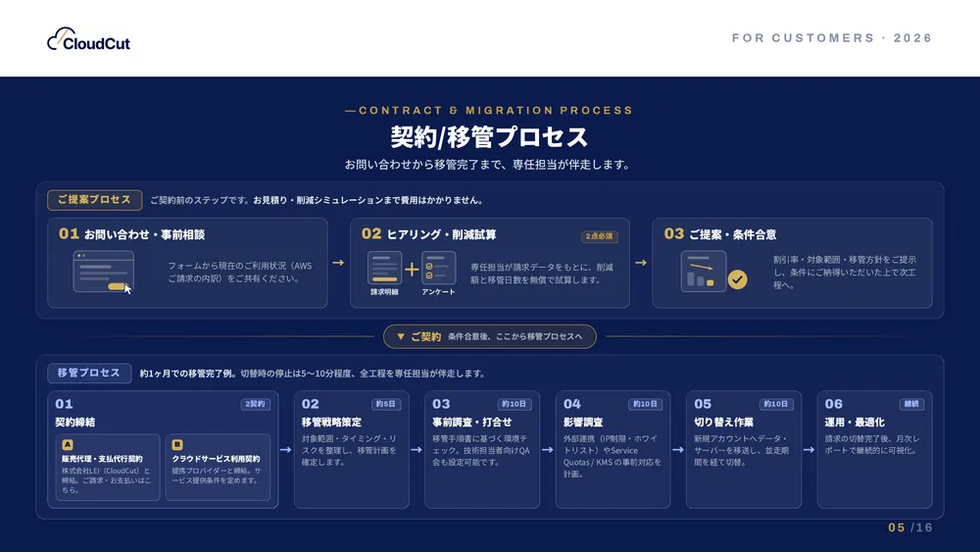The width and height of the screenshot is (980, 552).
Task: Click the bar chart icon in ご提案・条件合意 card
Action: (x=703, y=272)
